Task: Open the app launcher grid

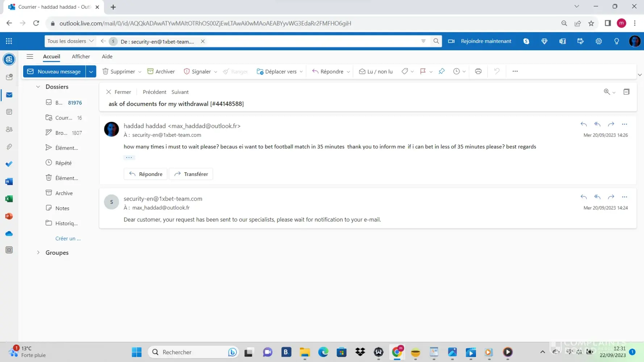Action: [9, 41]
